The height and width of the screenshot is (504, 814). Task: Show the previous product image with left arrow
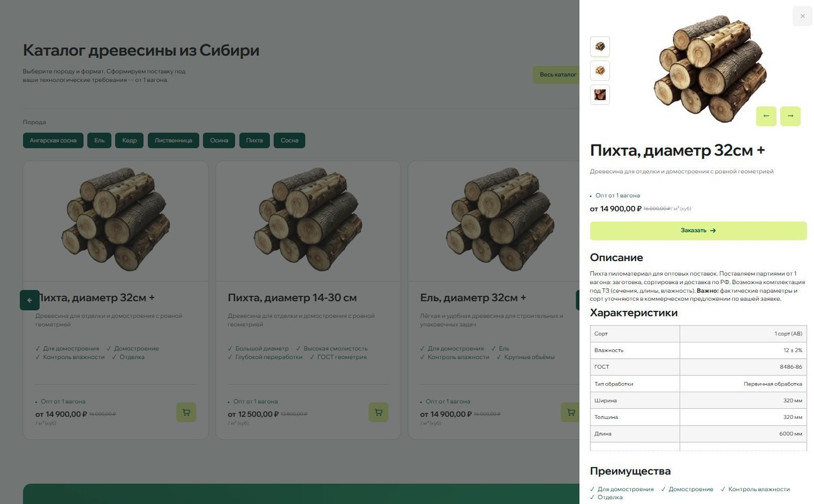click(766, 116)
